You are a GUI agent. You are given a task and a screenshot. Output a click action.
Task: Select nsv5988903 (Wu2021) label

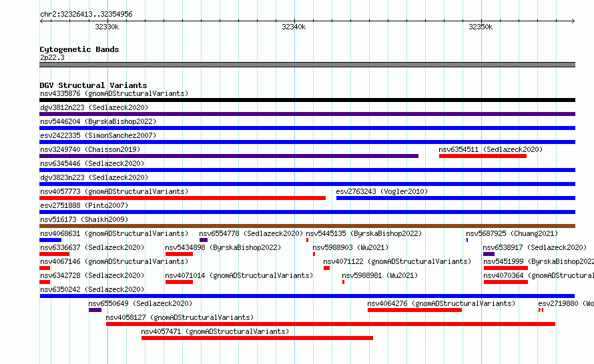pyautogui.click(x=350, y=247)
